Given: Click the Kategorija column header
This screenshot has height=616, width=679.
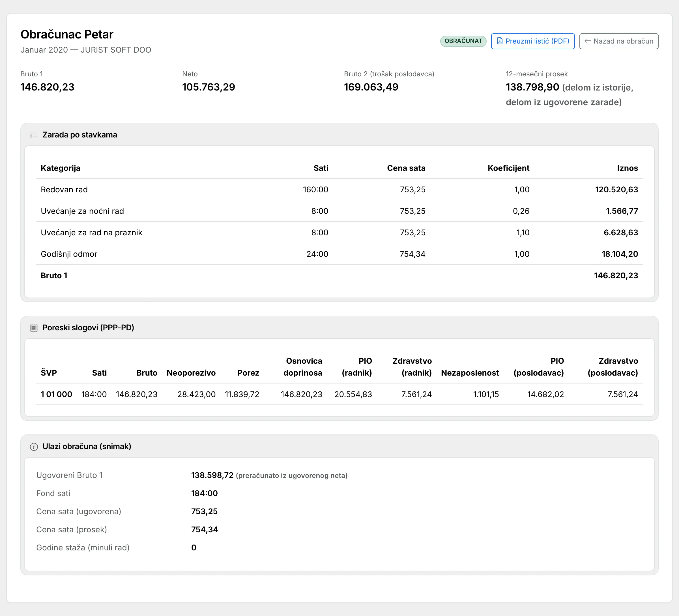Looking at the screenshot, I should pyautogui.click(x=61, y=168).
